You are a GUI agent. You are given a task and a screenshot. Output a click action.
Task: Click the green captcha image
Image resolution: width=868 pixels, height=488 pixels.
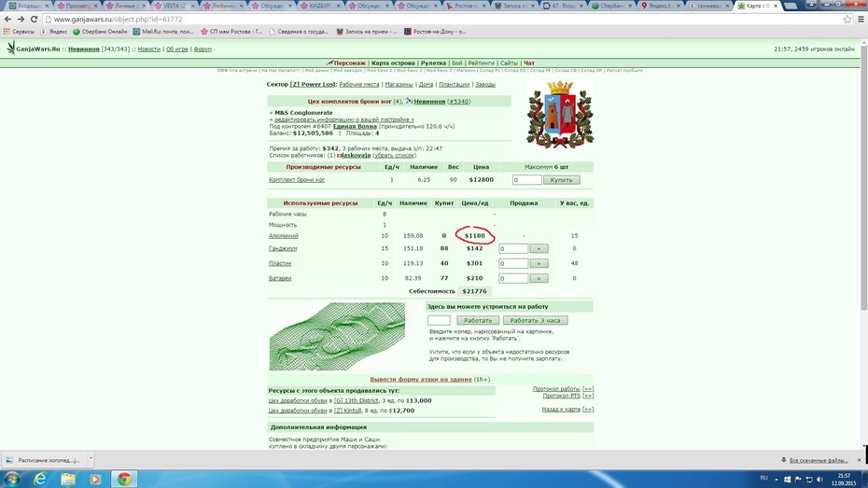tap(337, 337)
